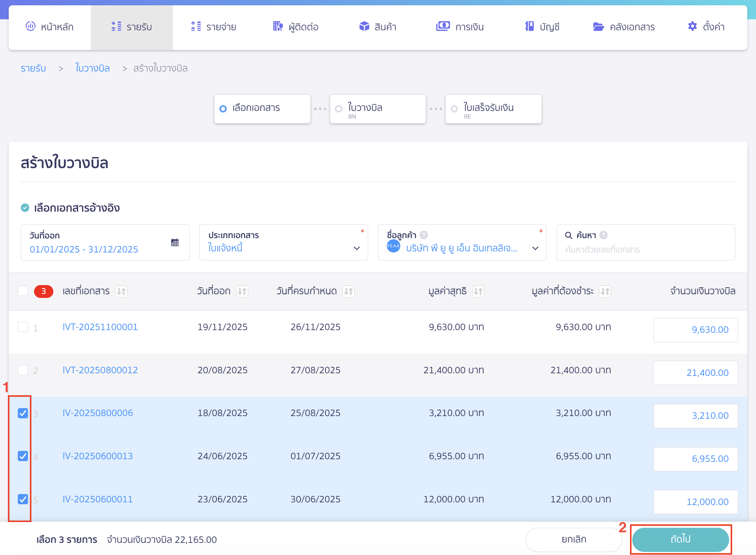Sort the มูลค่าสุทธิ column
Screen dimensions: 756x555
(x=479, y=292)
